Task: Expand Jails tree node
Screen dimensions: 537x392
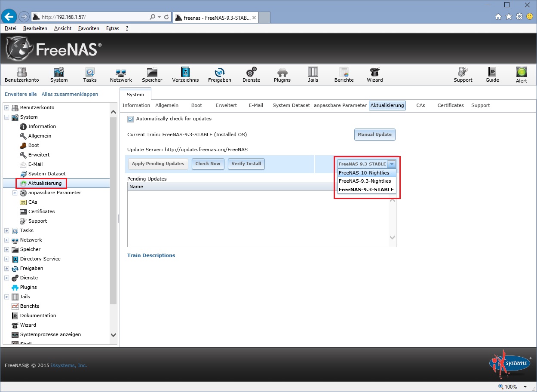Action: tap(6, 297)
